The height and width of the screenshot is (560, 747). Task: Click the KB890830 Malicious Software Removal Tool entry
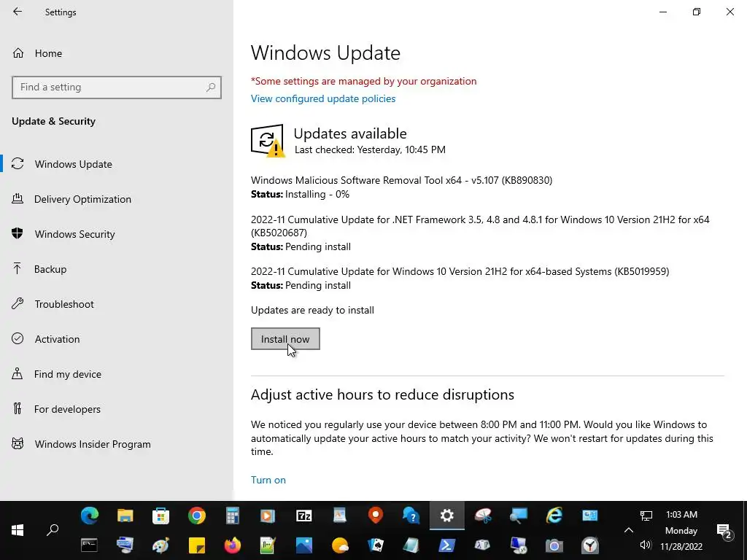pyautogui.click(x=402, y=181)
